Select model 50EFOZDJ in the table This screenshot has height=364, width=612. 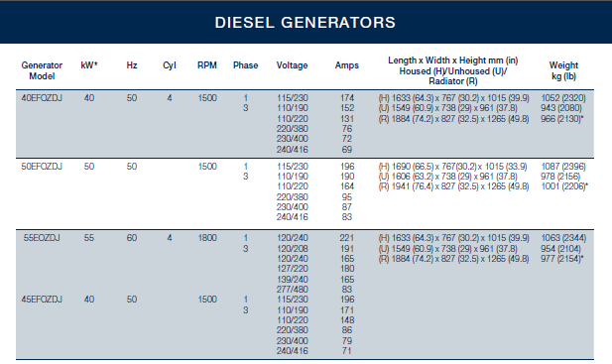point(42,167)
